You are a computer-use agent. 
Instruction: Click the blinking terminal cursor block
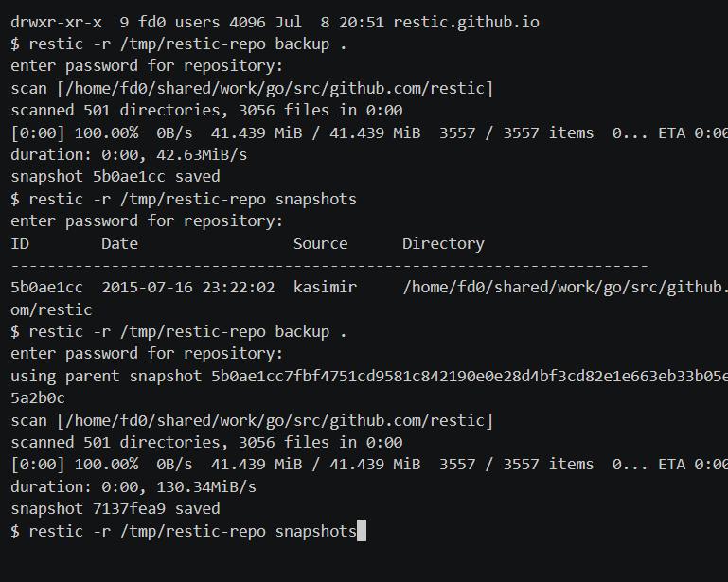(362, 531)
